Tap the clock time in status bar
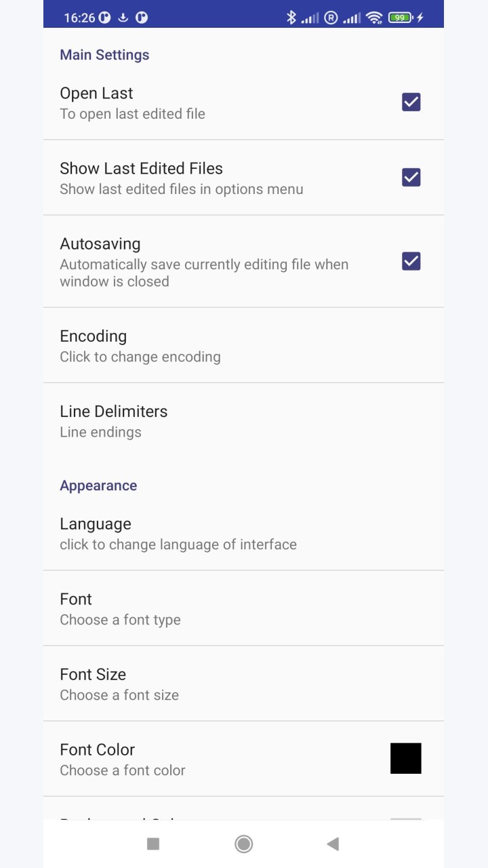 (x=79, y=18)
